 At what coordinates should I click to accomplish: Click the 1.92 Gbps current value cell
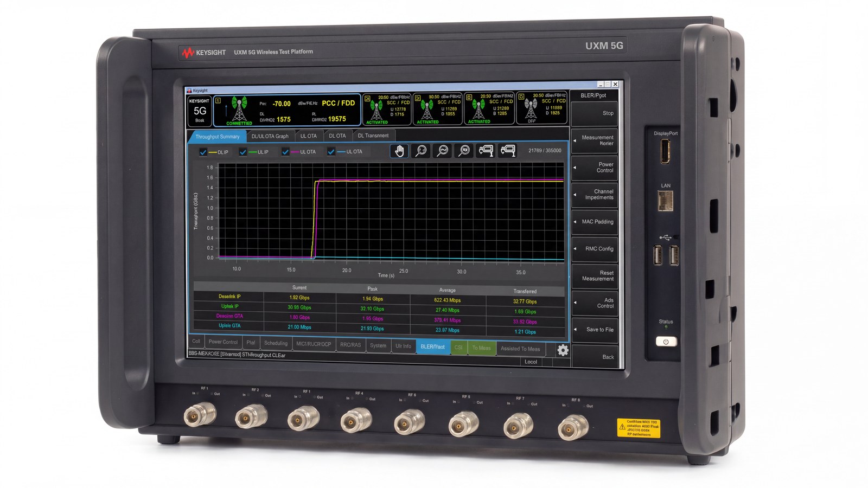tap(299, 298)
